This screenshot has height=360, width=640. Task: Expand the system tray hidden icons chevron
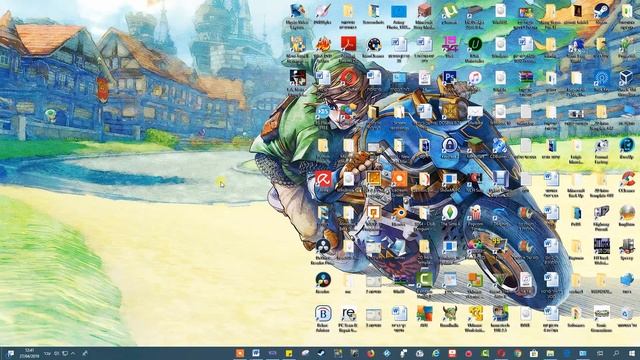pyautogui.click(x=73, y=353)
